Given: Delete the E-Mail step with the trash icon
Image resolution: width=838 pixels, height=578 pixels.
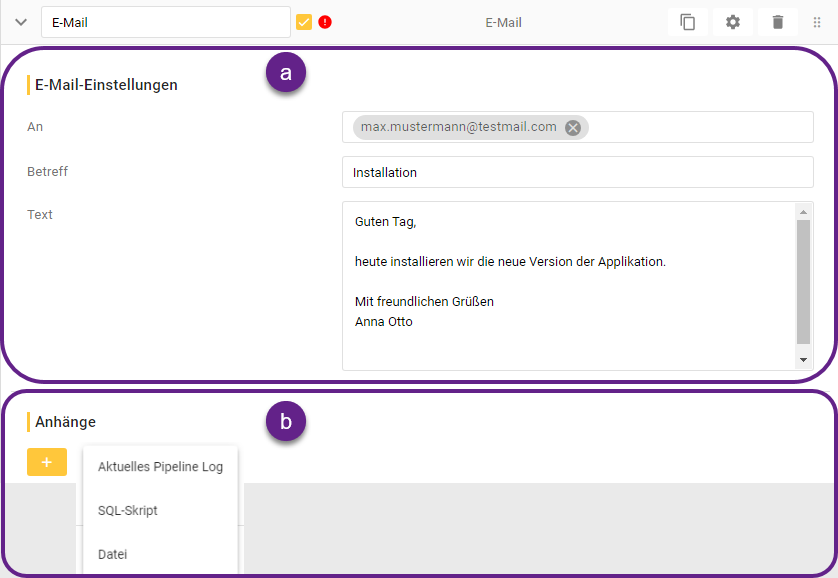Looking at the screenshot, I should (x=778, y=22).
